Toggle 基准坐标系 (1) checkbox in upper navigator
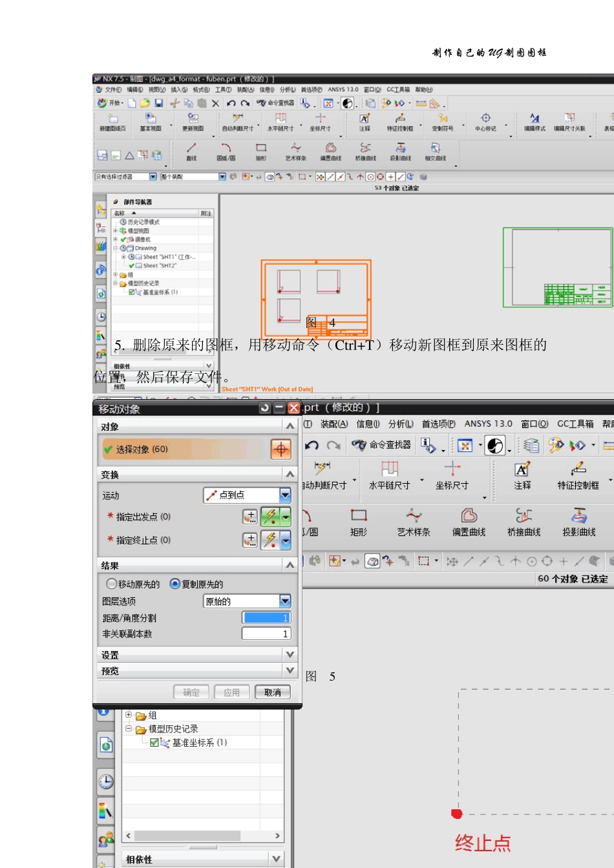This screenshot has height=868, width=614. 132,292
